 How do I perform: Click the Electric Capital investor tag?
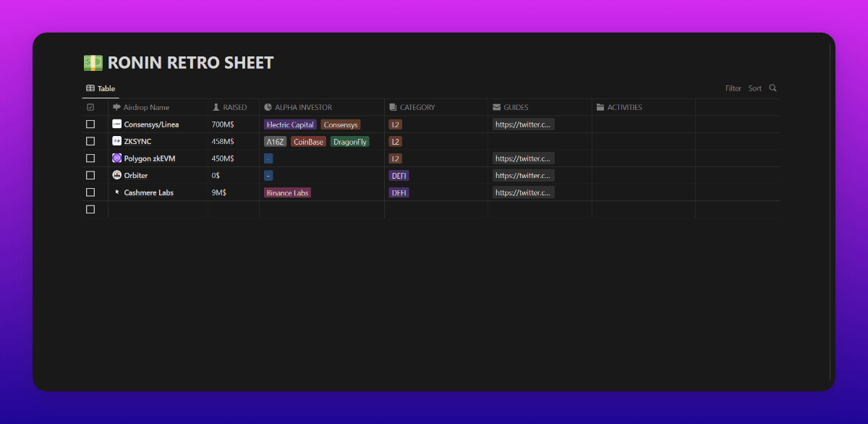tap(290, 124)
